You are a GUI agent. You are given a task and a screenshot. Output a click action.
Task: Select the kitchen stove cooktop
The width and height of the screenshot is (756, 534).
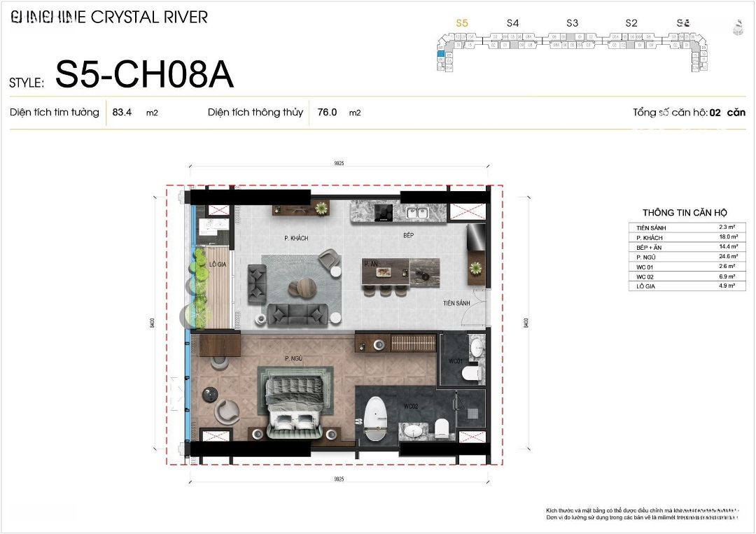tap(383, 211)
